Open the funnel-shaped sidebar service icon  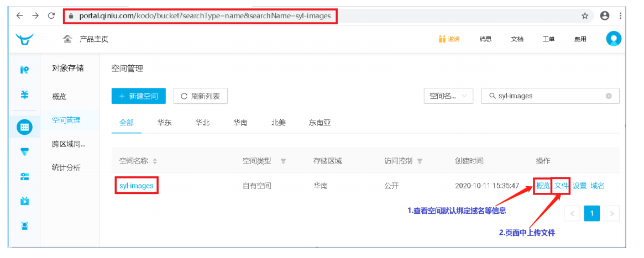pos(24,152)
